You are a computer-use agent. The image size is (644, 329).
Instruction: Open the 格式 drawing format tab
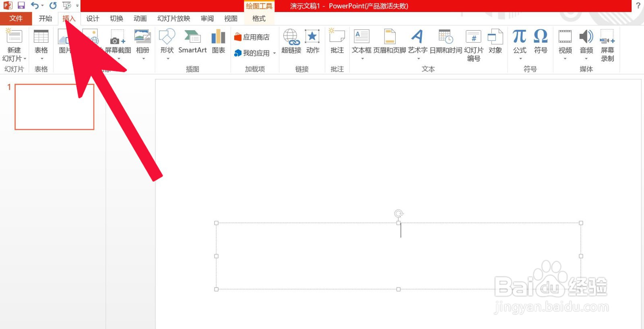(x=259, y=19)
